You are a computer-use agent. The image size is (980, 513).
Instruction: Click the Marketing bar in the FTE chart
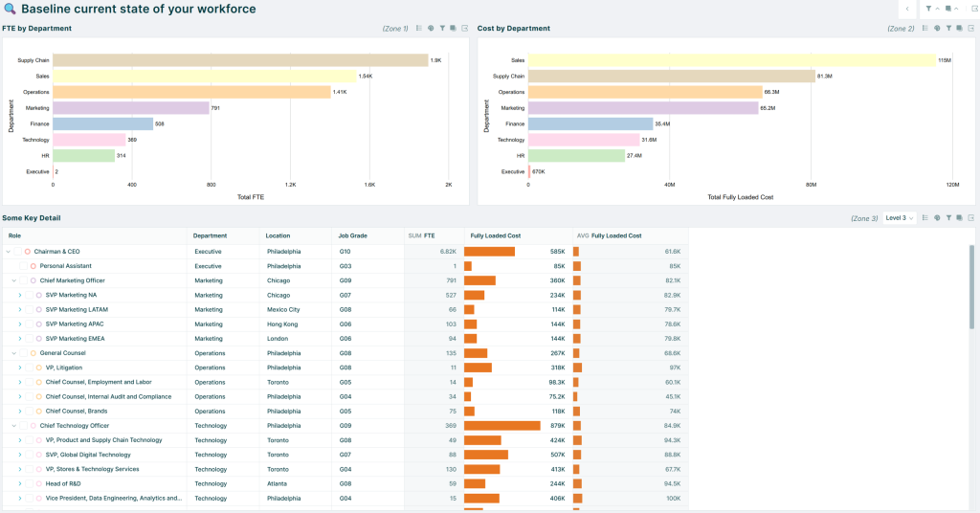point(131,108)
